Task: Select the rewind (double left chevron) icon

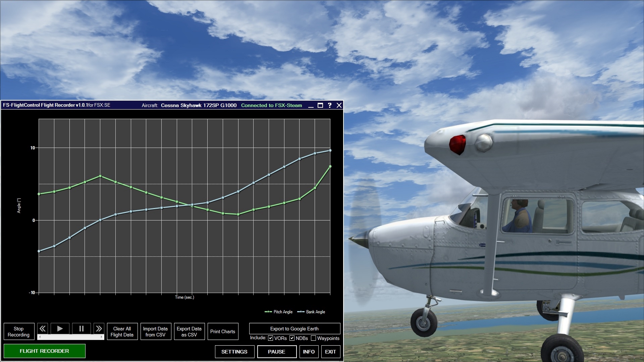Action: pyautogui.click(x=43, y=328)
